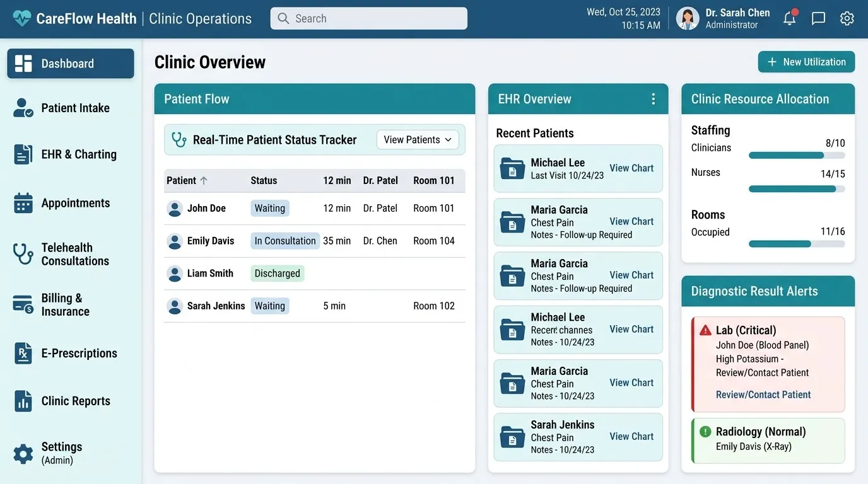Click Sarah Jenkins's Waiting status badge
Image resolution: width=868 pixels, height=484 pixels.
coord(270,306)
